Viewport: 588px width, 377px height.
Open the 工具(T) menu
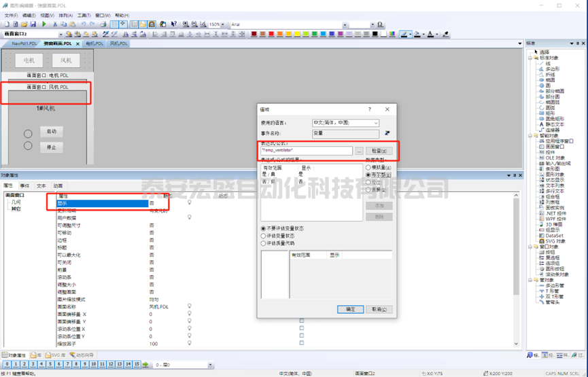(x=84, y=15)
